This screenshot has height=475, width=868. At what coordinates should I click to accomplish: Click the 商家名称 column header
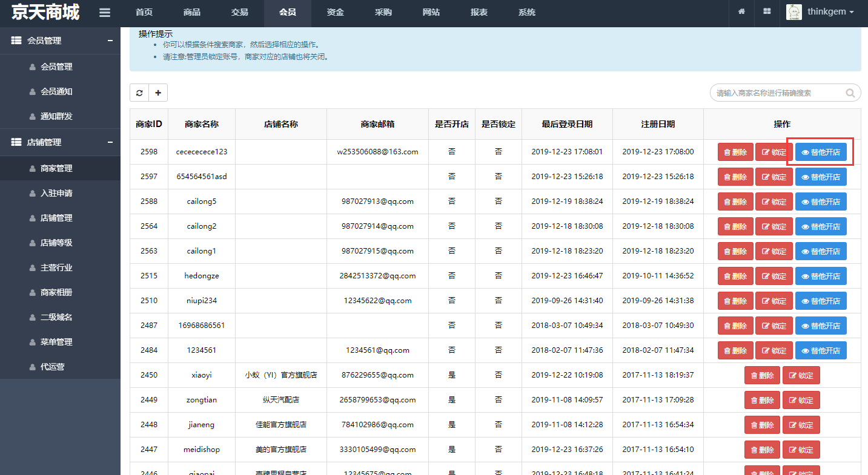(202, 124)
